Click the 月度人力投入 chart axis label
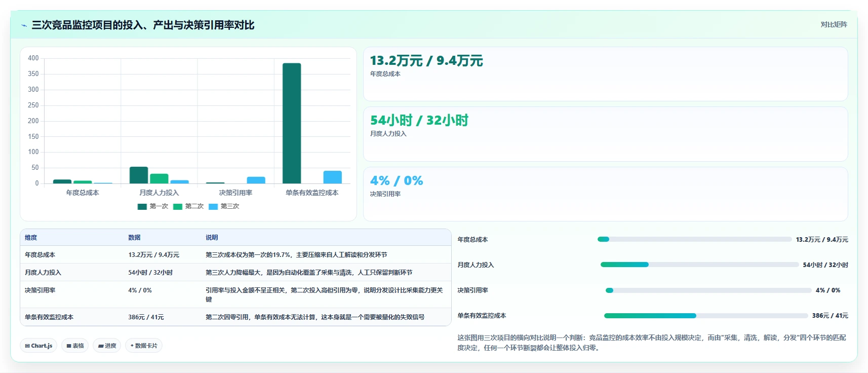 pos(159,193)
